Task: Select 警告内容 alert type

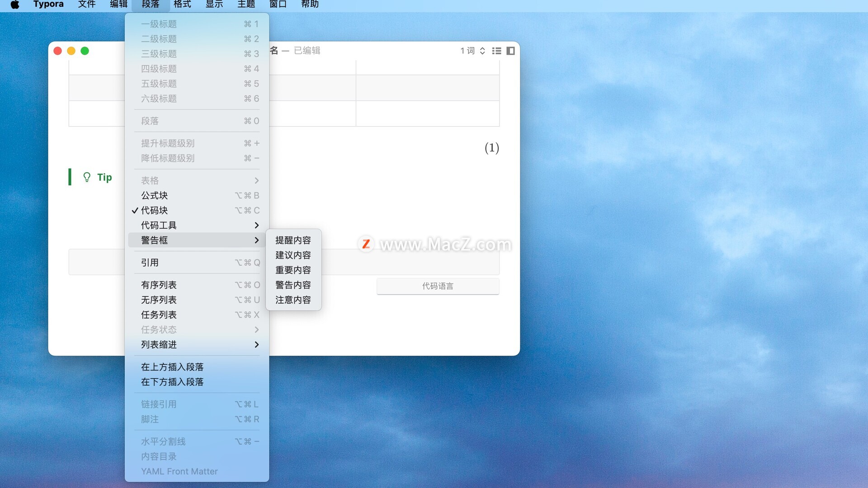Action: click(x=293, y=285)
